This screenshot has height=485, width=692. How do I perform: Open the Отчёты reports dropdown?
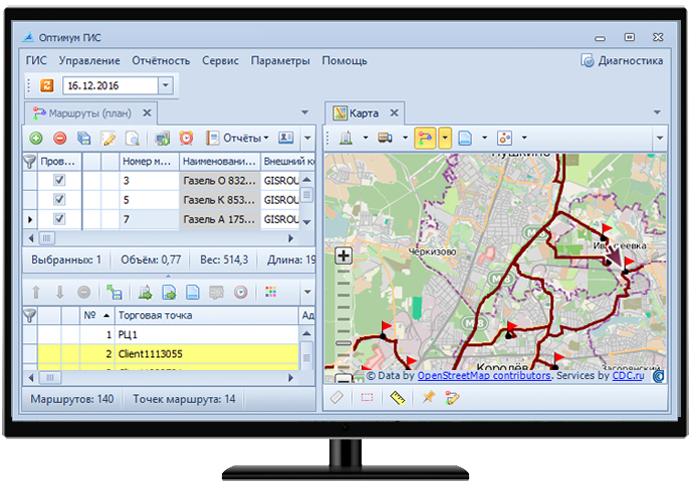click(x=237, y=138)
